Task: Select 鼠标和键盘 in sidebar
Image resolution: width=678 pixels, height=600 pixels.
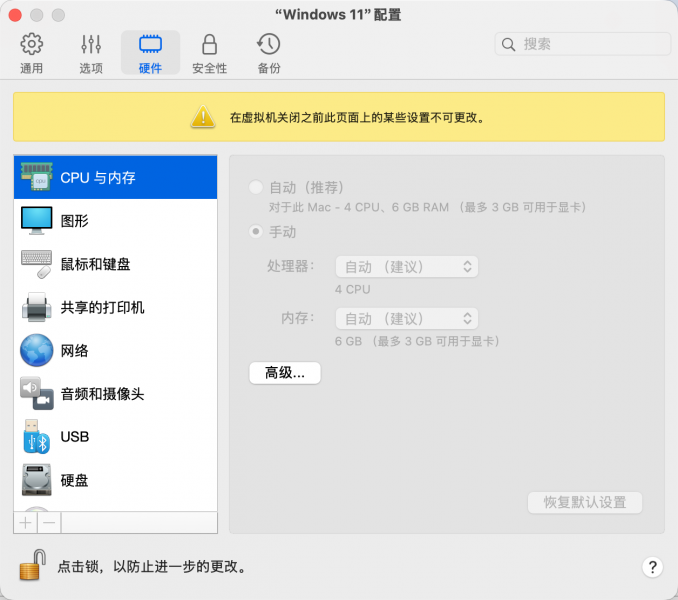Action: pyautogui.click(x=115, y=264)
